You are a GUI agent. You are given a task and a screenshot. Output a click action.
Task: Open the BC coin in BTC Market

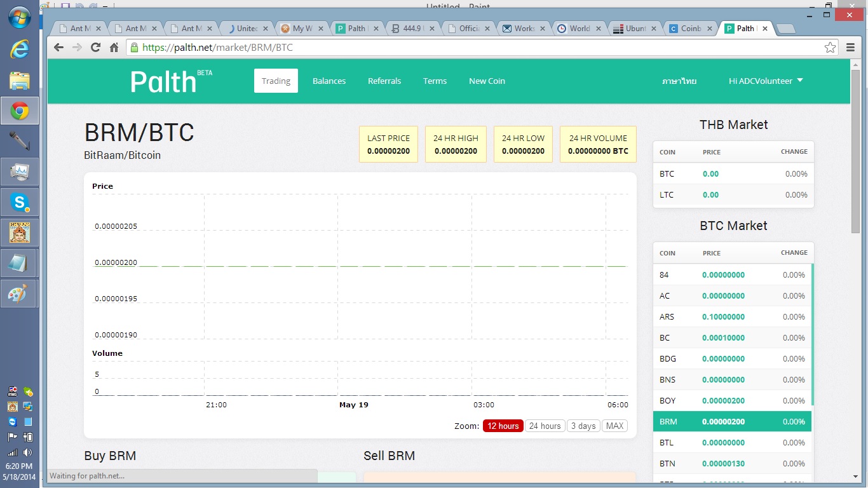pyautogui.click(x=732, y=337)
